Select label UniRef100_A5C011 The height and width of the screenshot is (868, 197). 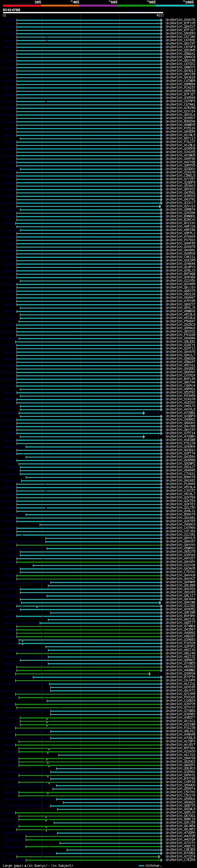click(180, 365)
